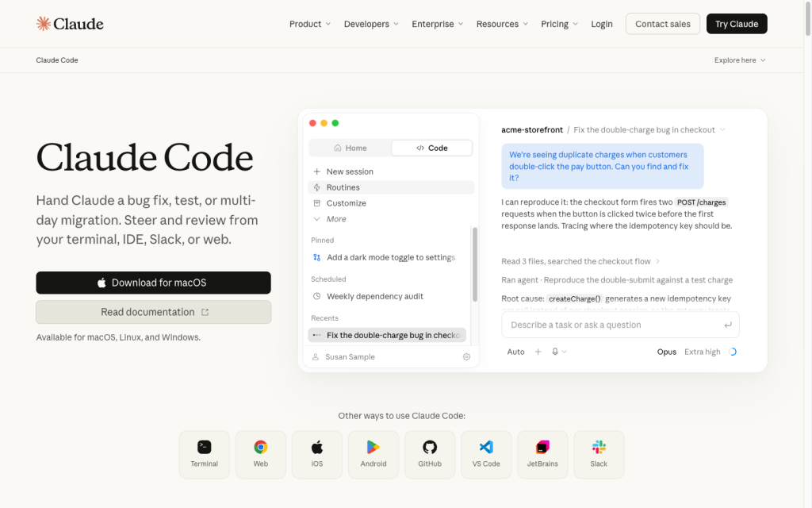Click the loading spinner next to Extra high
Screen dimensions: 812x508
click(733, 352)
